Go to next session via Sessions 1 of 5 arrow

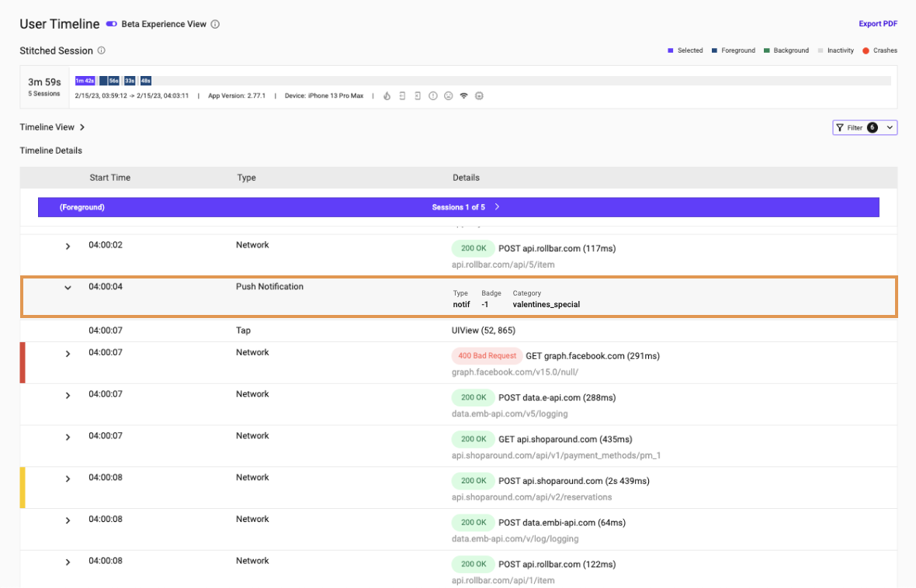point(497,206)
